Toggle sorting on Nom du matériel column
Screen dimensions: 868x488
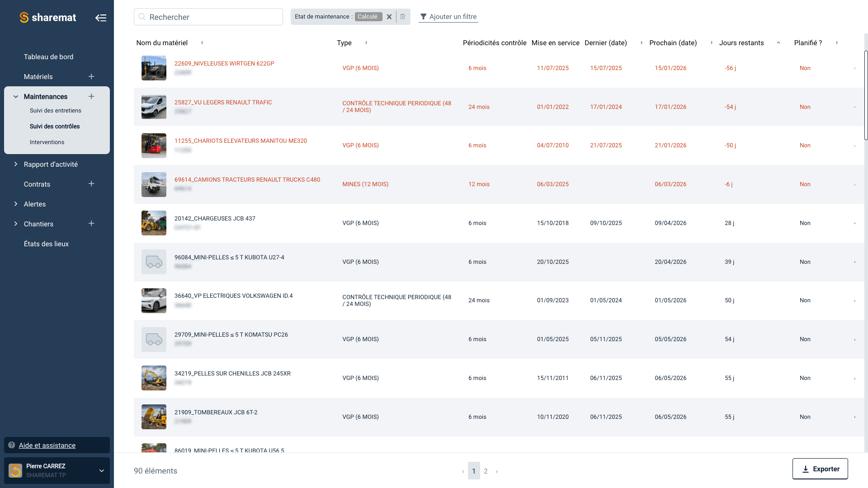point(202,42)
